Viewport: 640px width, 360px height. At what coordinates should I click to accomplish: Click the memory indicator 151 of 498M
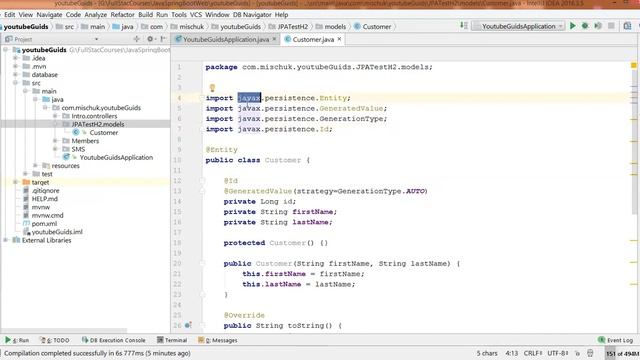point(622,353)
